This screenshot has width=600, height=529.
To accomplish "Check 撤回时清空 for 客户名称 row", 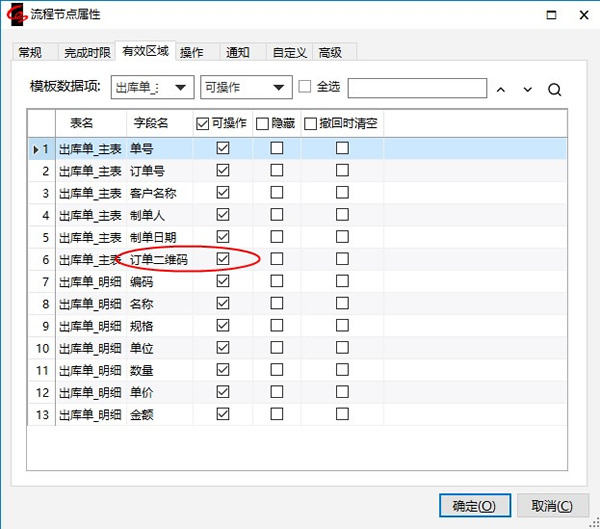I will click(342, 192).
